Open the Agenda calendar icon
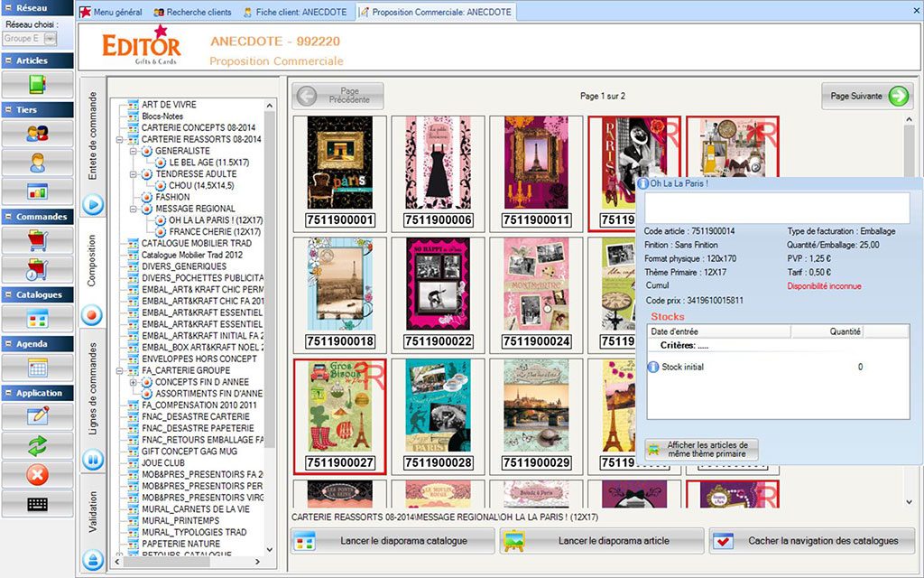This screenshot has height=578, width=924. pos(37,368)
